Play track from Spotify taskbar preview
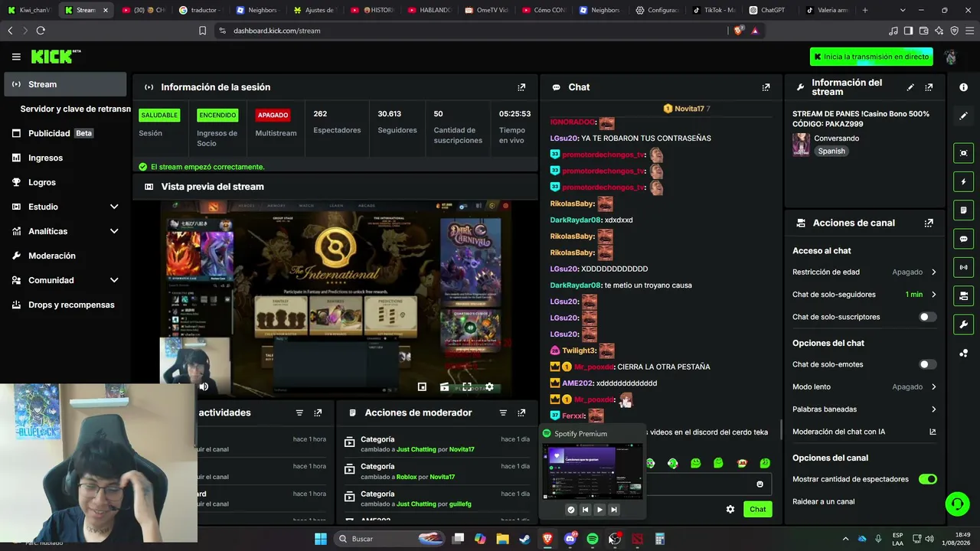The width and height of the screenshot is (980, 551). click(599, 510)
